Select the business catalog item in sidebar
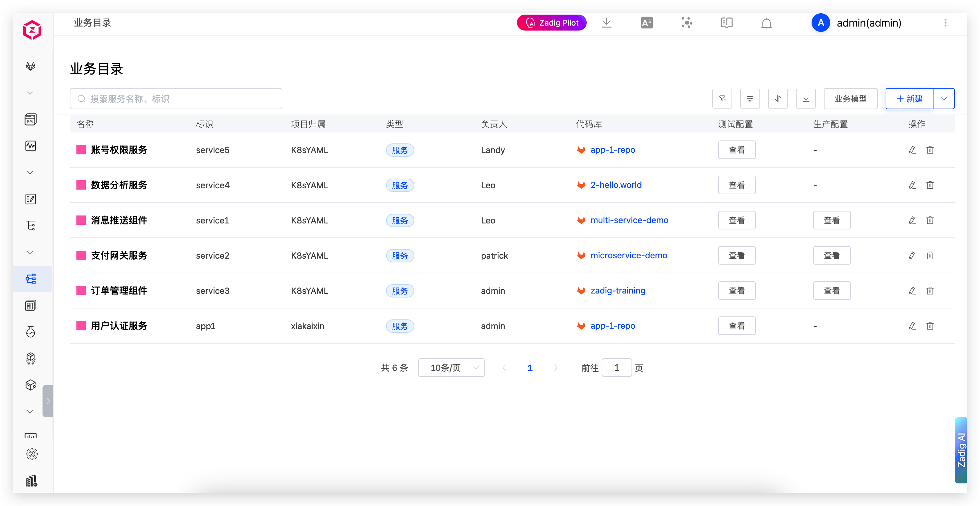This screenshot has height=506, width=980. pos(31,279)
